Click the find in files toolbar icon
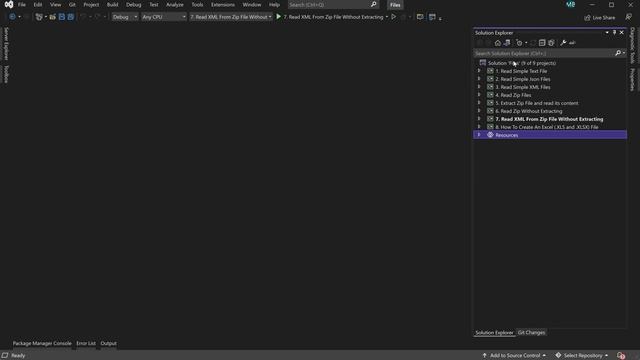 [420, 17]
